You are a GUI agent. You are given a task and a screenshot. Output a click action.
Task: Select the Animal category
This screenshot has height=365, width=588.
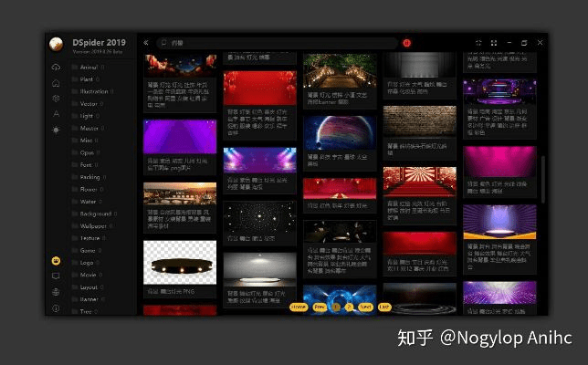89,68
